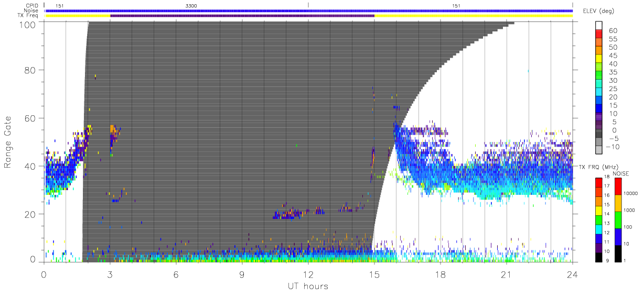The image size is (644, 297).
Task: Click the orange-purple echo cluster near 11 UT at gate 20
Action: click(x=289, y=214)
